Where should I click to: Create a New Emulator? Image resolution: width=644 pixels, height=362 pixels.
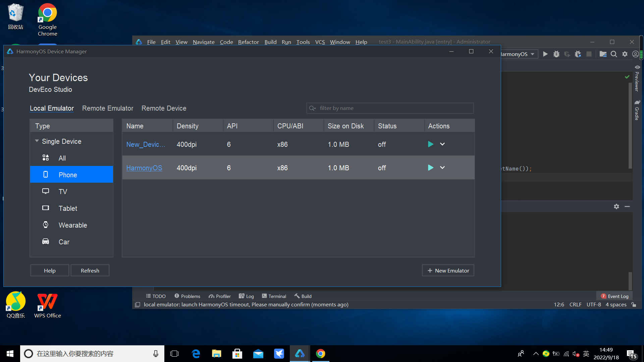pyautogui.click(x=448, y=270)
